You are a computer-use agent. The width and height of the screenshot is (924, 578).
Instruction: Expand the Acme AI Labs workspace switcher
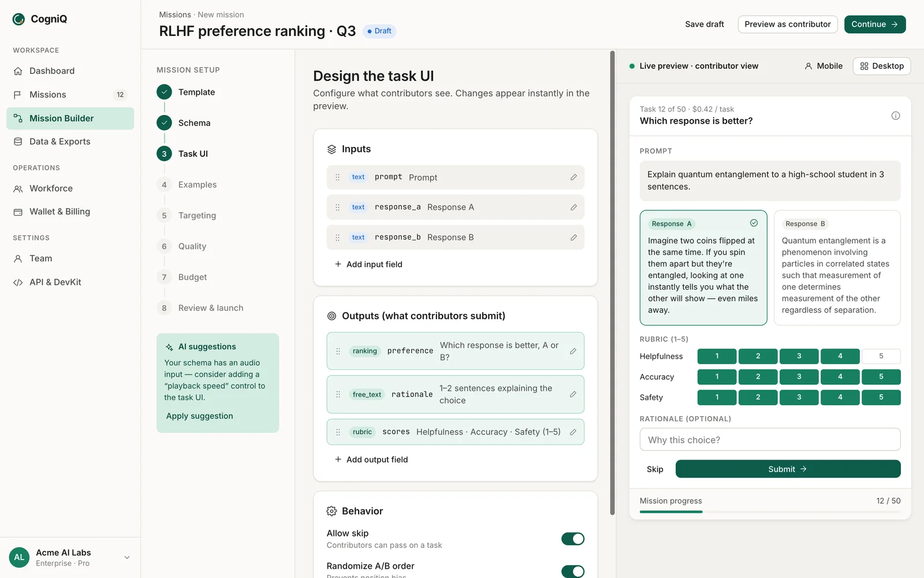(127, 557)
